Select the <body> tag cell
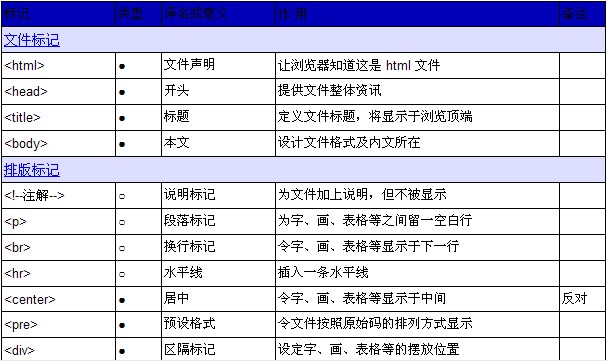The image size is (607, 361). (x=58, y=144)
